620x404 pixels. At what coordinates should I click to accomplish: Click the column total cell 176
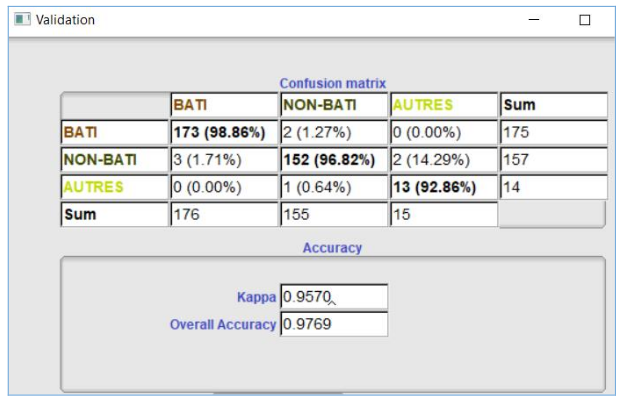click(x=224, y=214)
